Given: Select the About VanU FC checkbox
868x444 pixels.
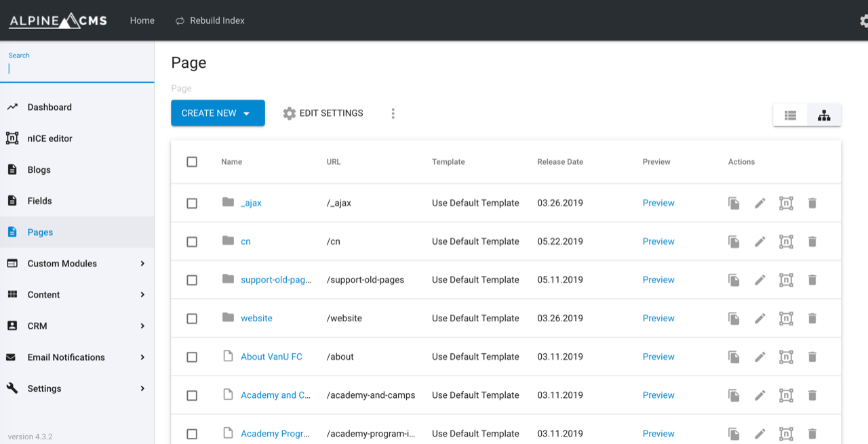Looking at the screenshot, I should click(x=192, y=357).
